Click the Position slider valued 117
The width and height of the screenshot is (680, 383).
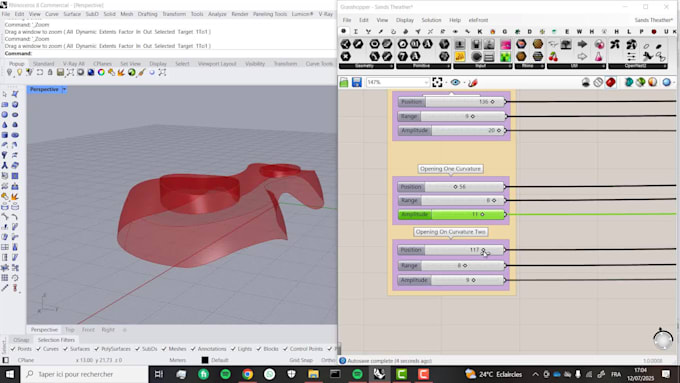451,250
